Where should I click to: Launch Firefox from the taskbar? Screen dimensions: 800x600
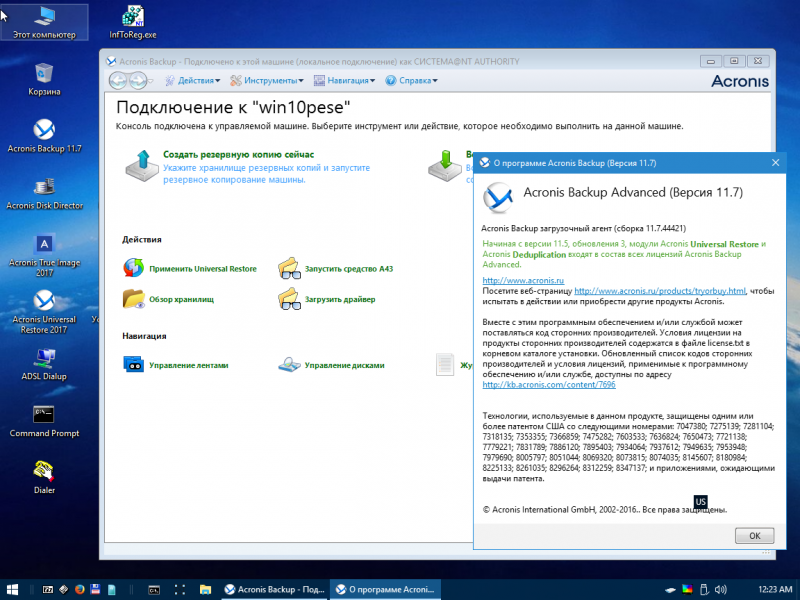pyautogui.click(x=79, y=589)
